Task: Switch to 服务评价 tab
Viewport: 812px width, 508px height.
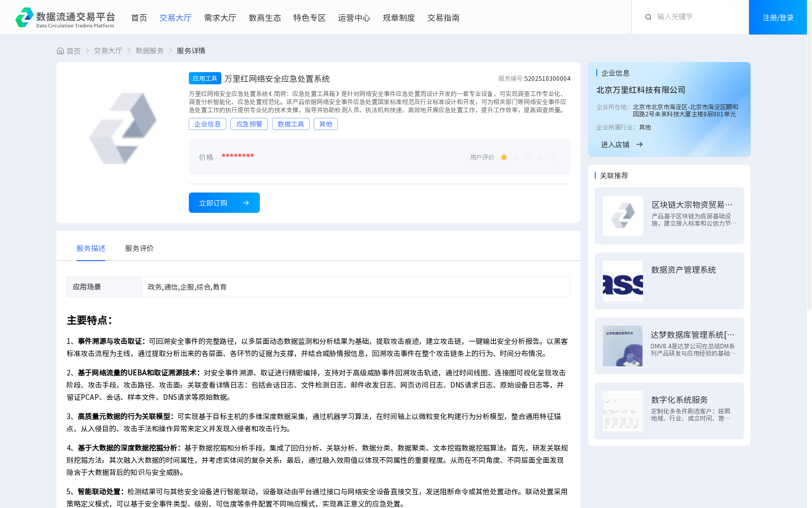Action: 140,248
